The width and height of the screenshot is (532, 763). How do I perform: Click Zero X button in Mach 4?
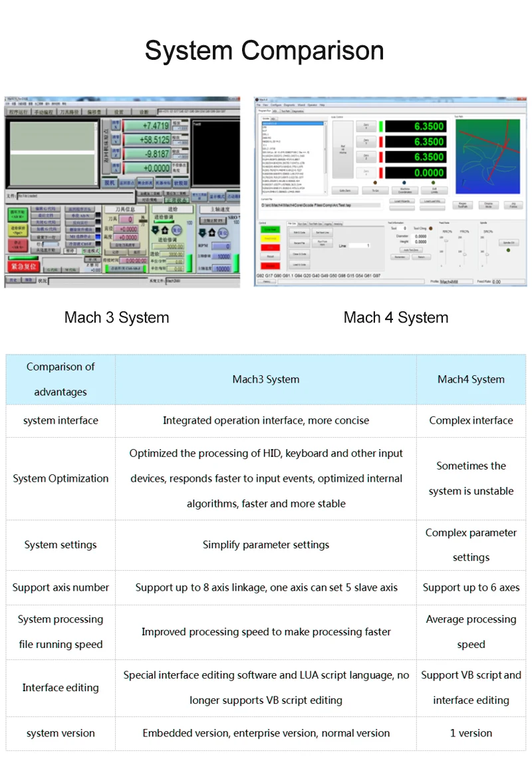tap(366, 126)
